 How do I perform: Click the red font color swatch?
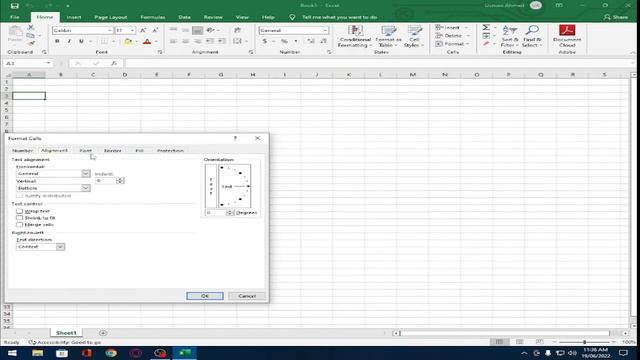pos(147,41)
